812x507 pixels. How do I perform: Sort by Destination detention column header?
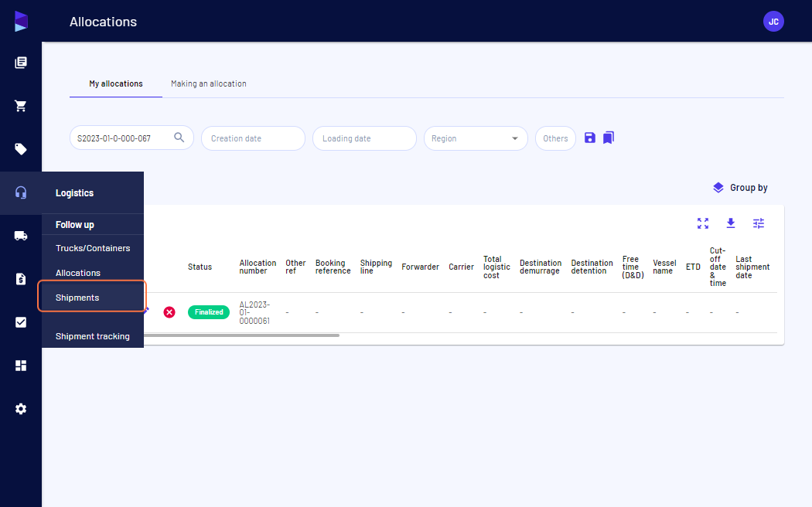pyautogui.click(x=592, y=267)
